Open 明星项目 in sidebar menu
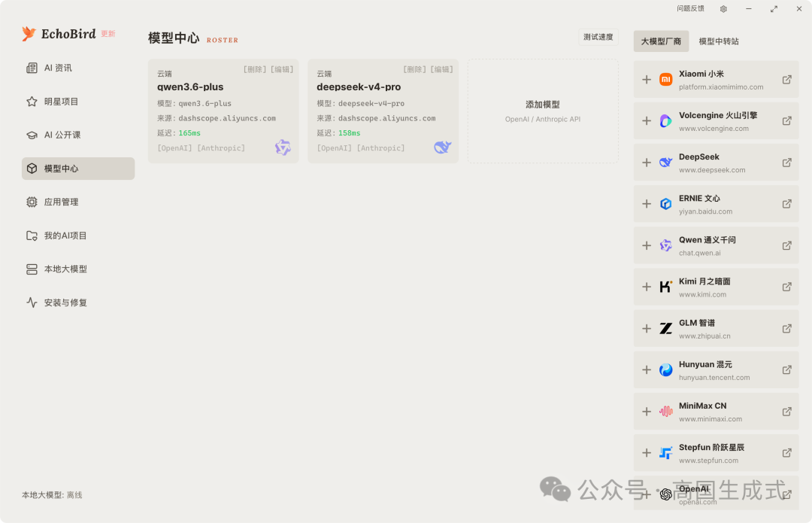 [78, 102]
